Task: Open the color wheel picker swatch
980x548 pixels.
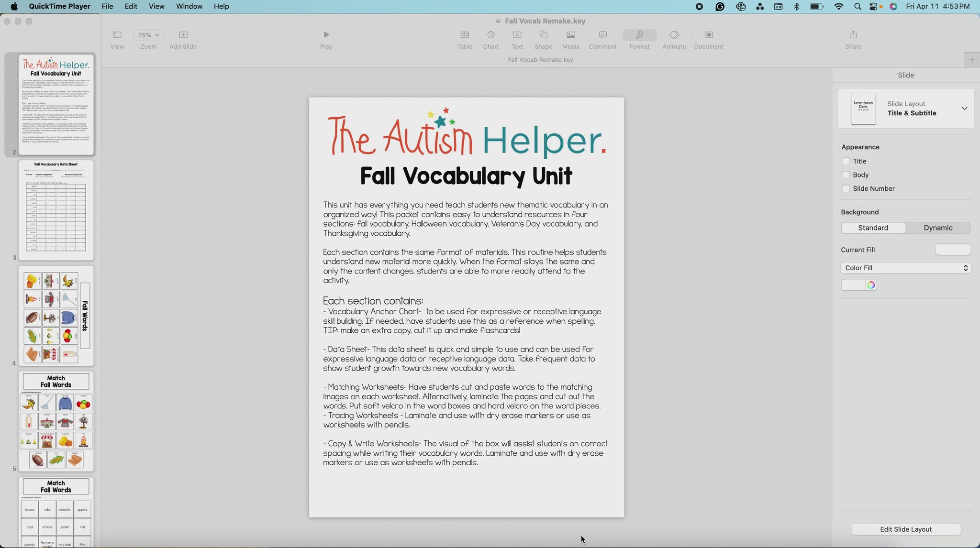Action: [x=870, y=285]
